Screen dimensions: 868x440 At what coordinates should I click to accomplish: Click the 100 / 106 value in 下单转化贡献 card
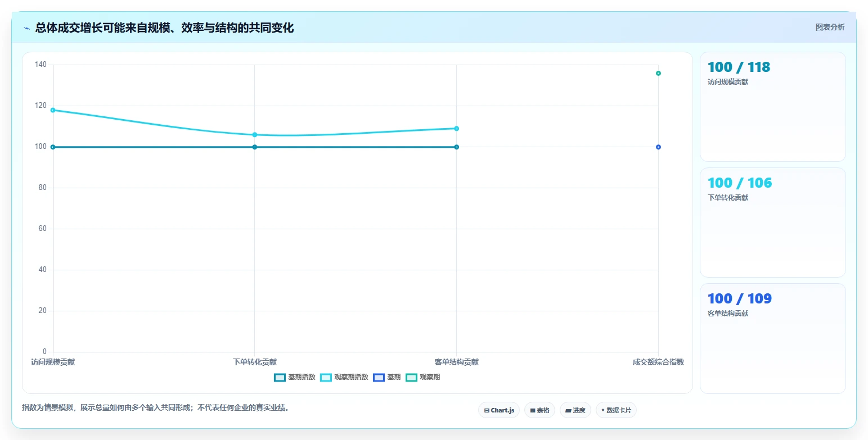(740, 183)
